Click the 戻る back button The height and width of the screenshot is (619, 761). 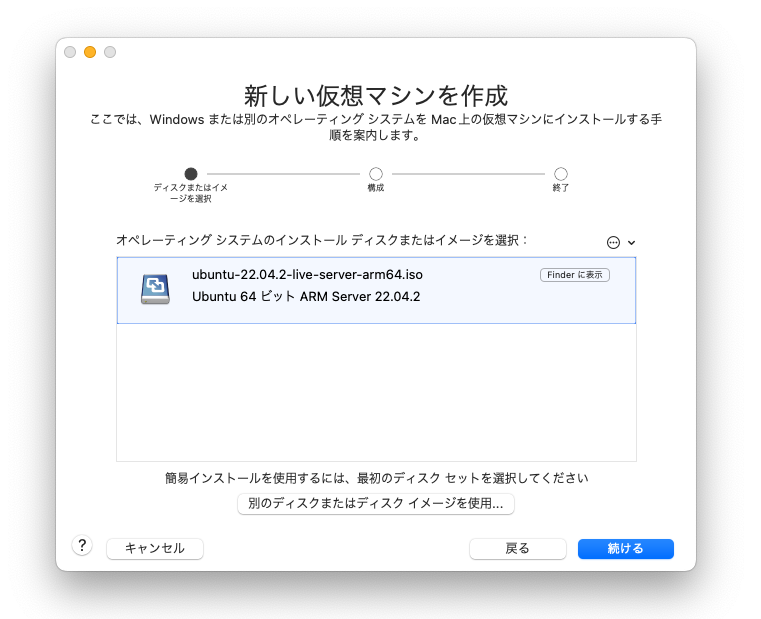tap(517, 549)
